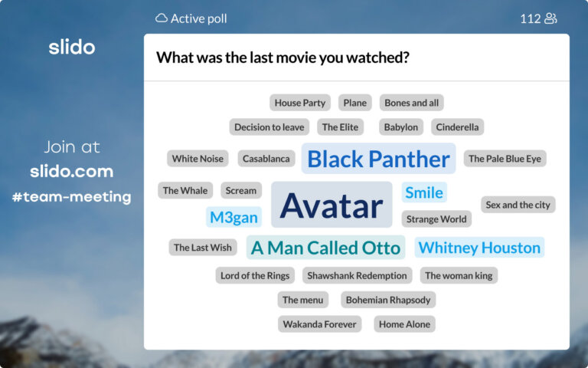Viewport: 588px width, 368px height.
Task: Select the Avatar word cloud entry
Action: coord(332,205)
